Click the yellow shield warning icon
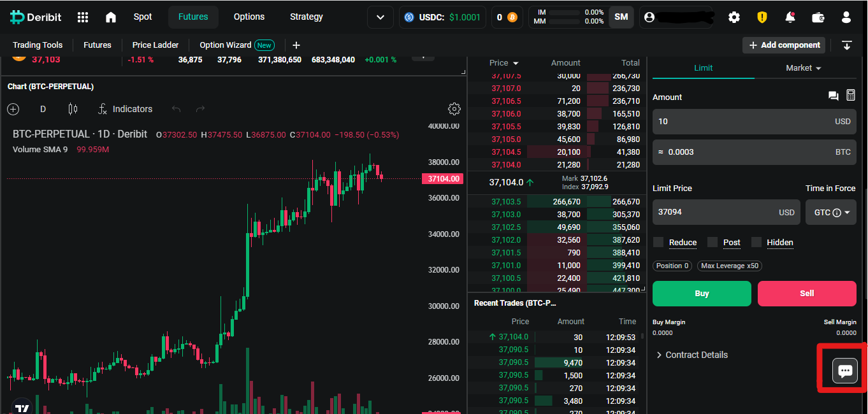 762,17
